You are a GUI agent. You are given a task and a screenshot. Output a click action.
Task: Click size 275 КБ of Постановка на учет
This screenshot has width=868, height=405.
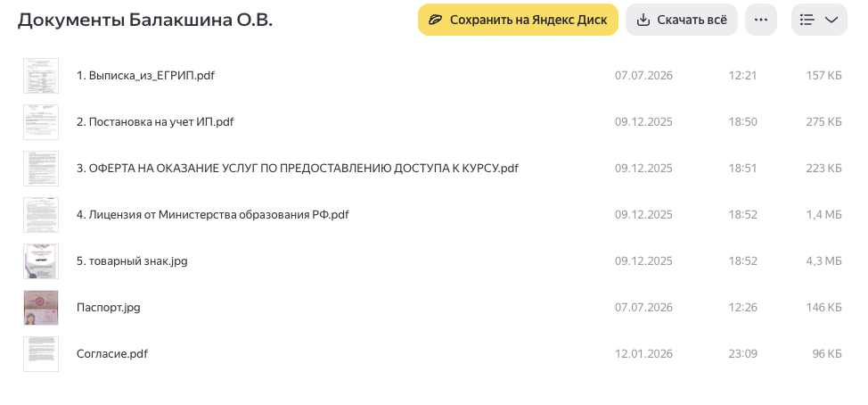pyautogui.click(x=823, y=122)
